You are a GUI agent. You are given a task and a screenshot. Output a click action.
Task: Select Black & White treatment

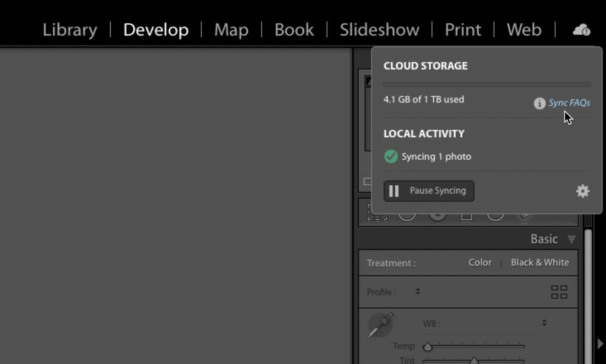pos(540,262)
